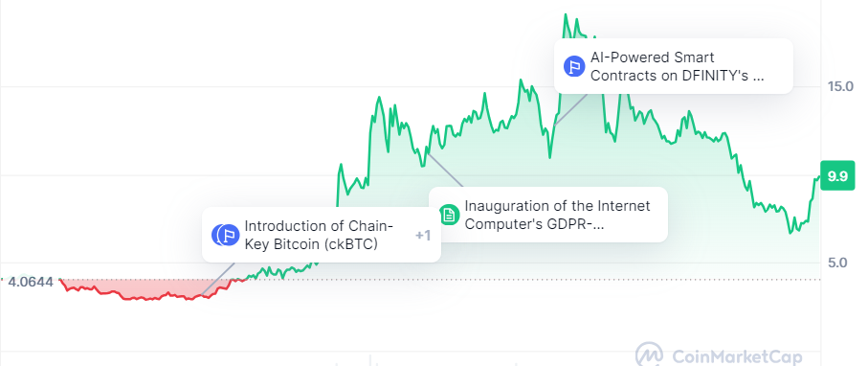The image size is (868, 366).
Task: Click the connector line above the GDPR Inauguration card
Action: [444, 170]
